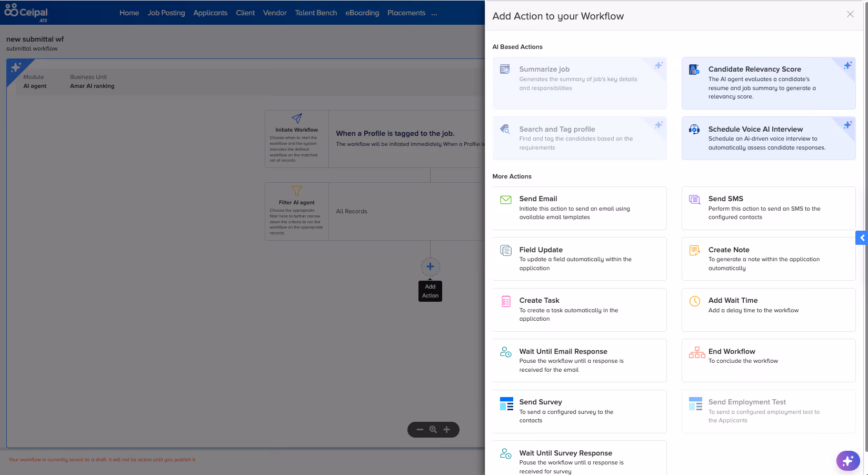Select Search and Tag profile card
The image size is (868, 475).
click(x=580, y=138)
